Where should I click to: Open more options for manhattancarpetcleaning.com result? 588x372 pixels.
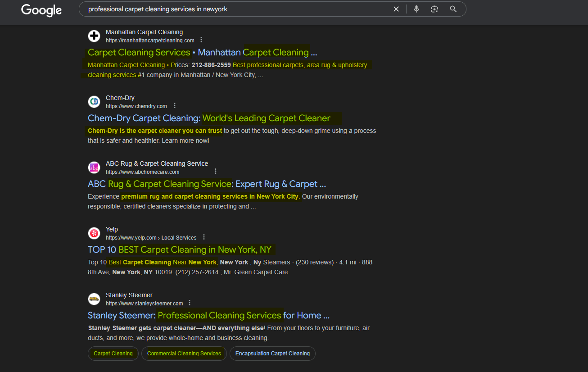201,40
